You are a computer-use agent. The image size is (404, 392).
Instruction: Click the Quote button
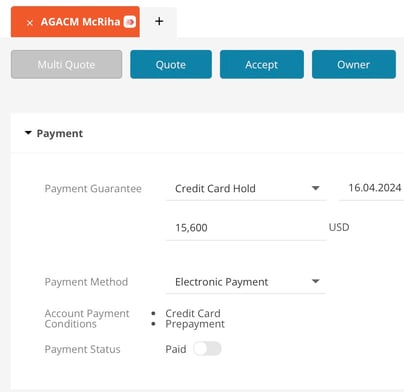(x=171, y=64)
